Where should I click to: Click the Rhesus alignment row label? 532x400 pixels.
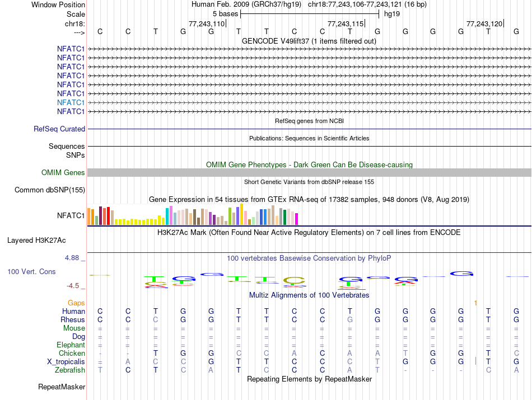(73, 319)
